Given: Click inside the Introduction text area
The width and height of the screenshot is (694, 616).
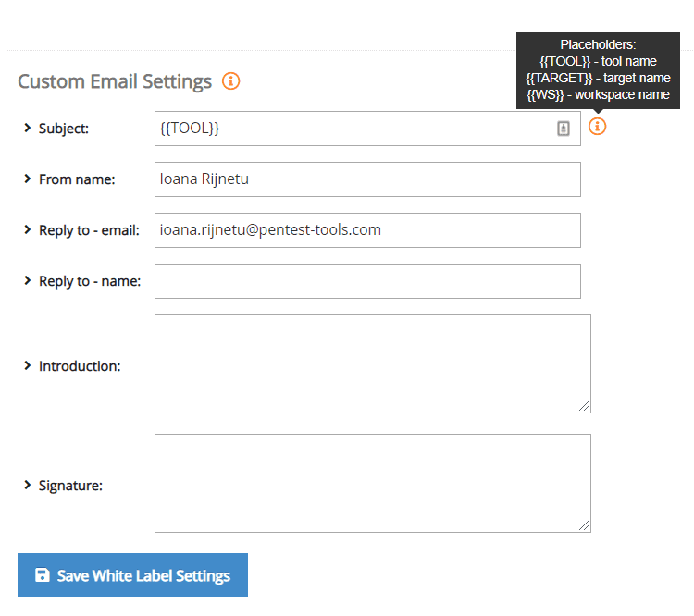Looking at the screenshot, I should pos(372,363).
